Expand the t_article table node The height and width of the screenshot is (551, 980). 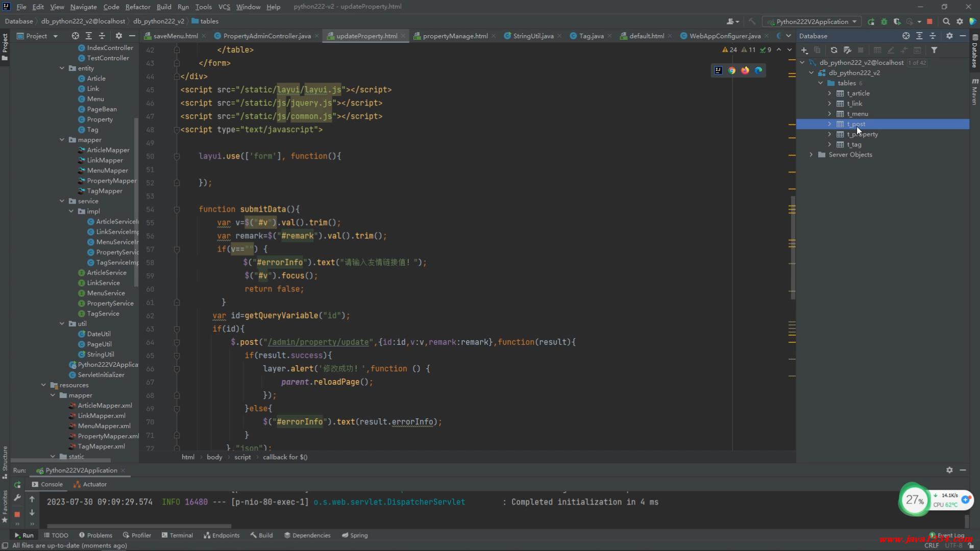829,93
